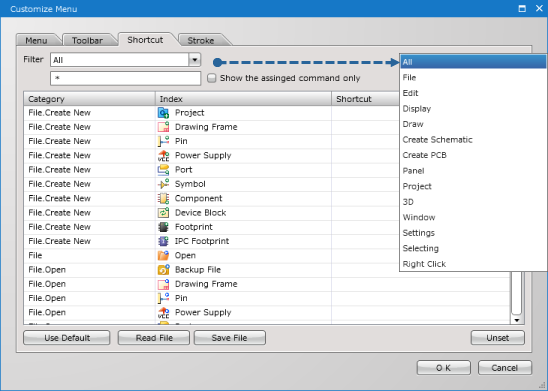
Task: Choose Display from the filter list
Action: [473, 109]
